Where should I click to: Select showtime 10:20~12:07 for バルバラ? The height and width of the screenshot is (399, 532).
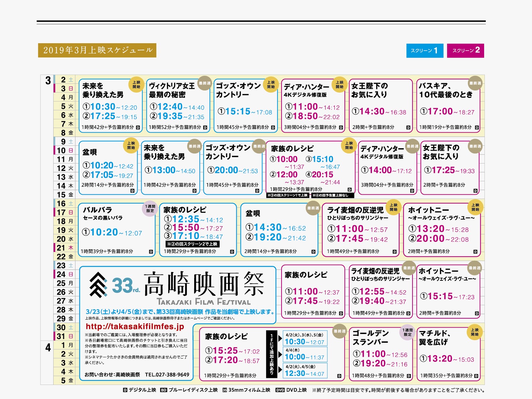[112, 232]
